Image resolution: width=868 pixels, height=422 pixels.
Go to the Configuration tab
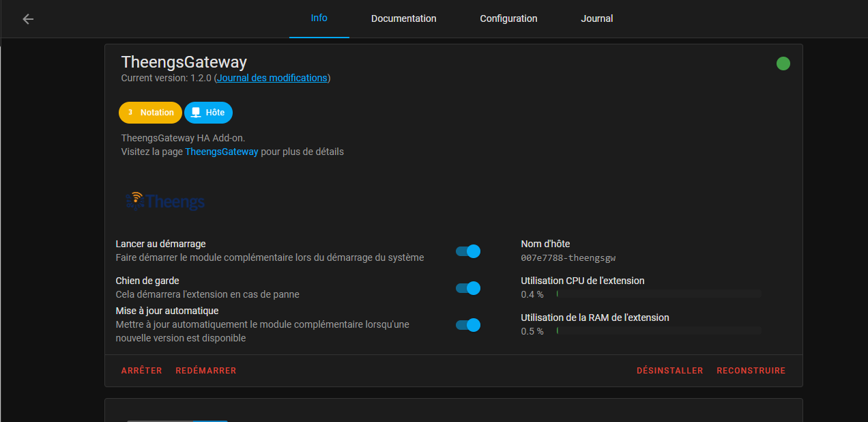[x=508, y=18]
